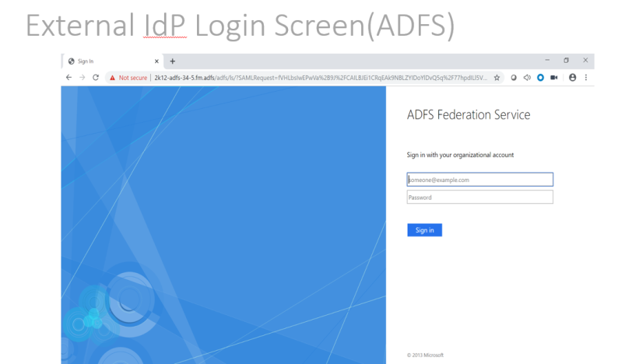Click the Not secure warning icon
618x364 pixels.
pos(112,78)
